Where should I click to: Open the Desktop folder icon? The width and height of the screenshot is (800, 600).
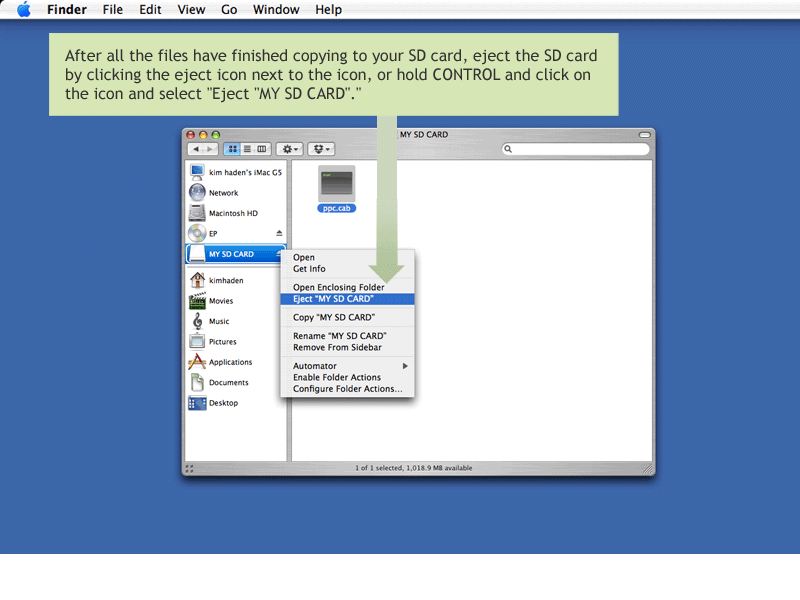pos(197,403)
